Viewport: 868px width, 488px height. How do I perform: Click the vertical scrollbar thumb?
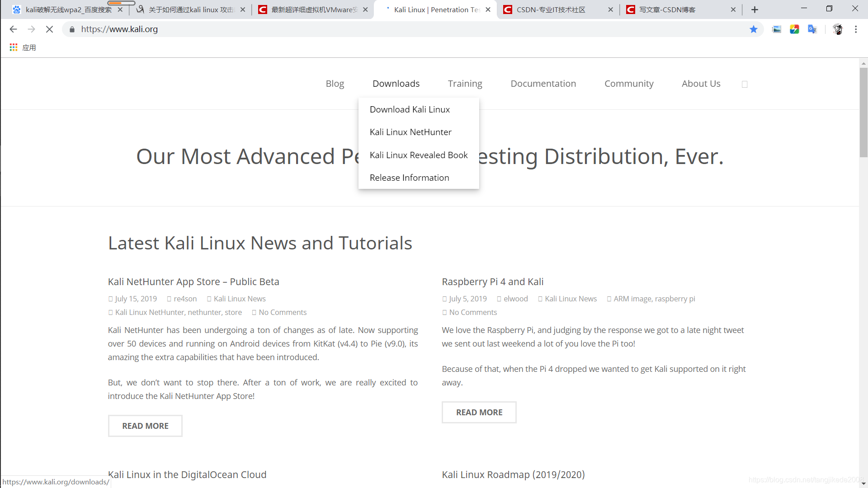[863, 113]
